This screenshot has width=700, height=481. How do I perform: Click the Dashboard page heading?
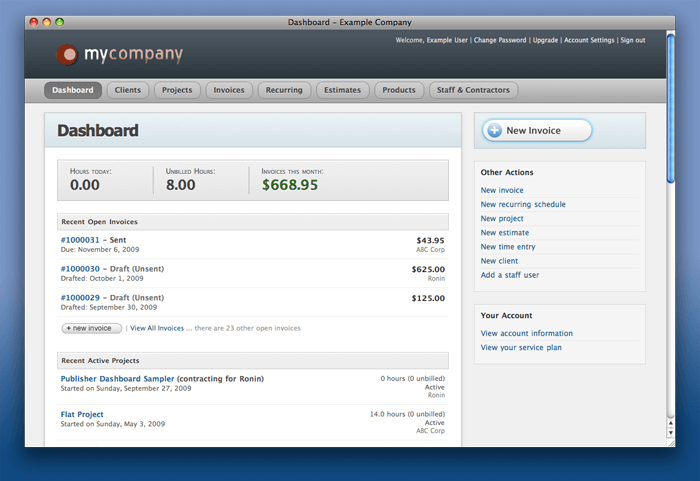coord(98,131)
